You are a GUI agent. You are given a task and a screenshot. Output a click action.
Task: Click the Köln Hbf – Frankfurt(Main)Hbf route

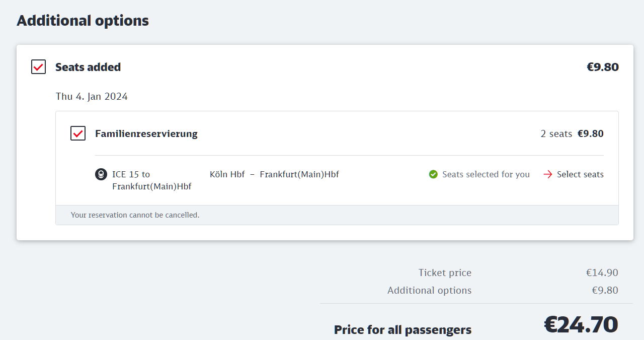[x=274, y=174]
